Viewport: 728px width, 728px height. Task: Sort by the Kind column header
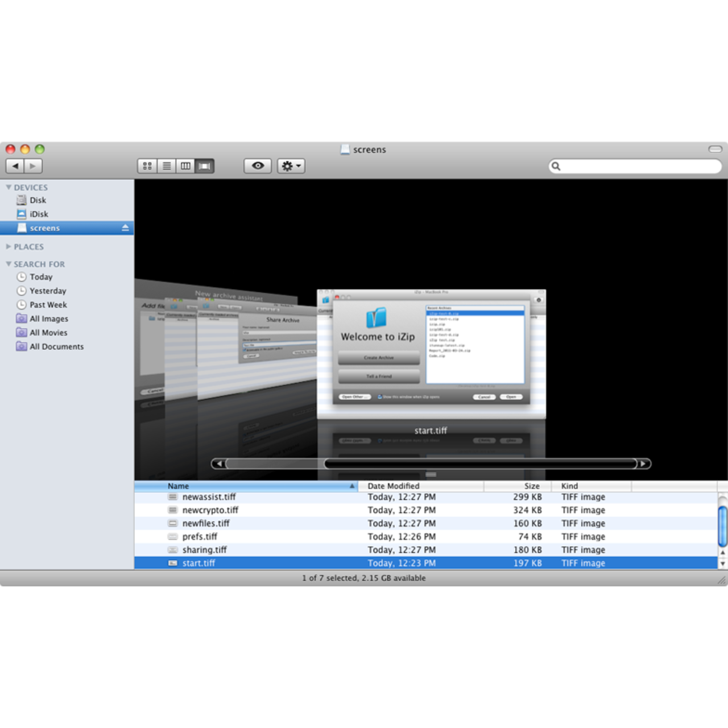click(591, 486)
